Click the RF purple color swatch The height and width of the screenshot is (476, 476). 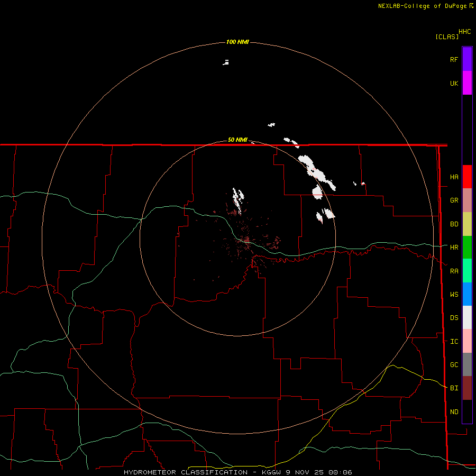pos(467,59)
